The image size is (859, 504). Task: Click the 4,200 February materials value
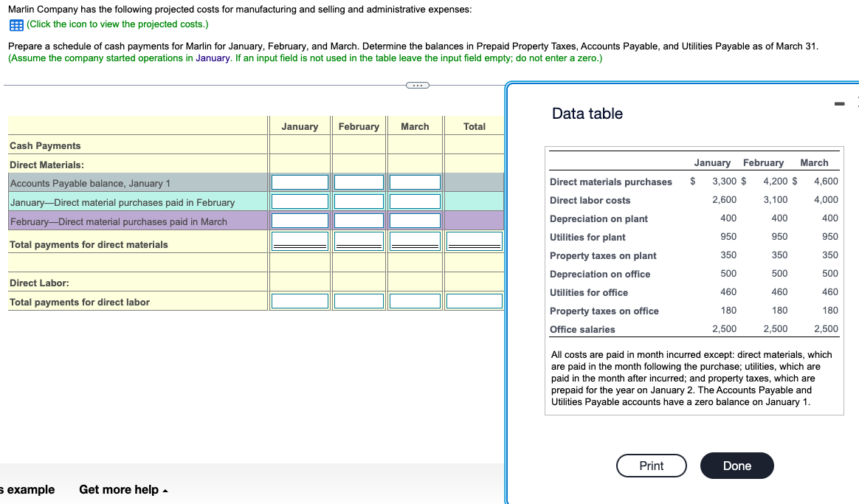[776, 182]
